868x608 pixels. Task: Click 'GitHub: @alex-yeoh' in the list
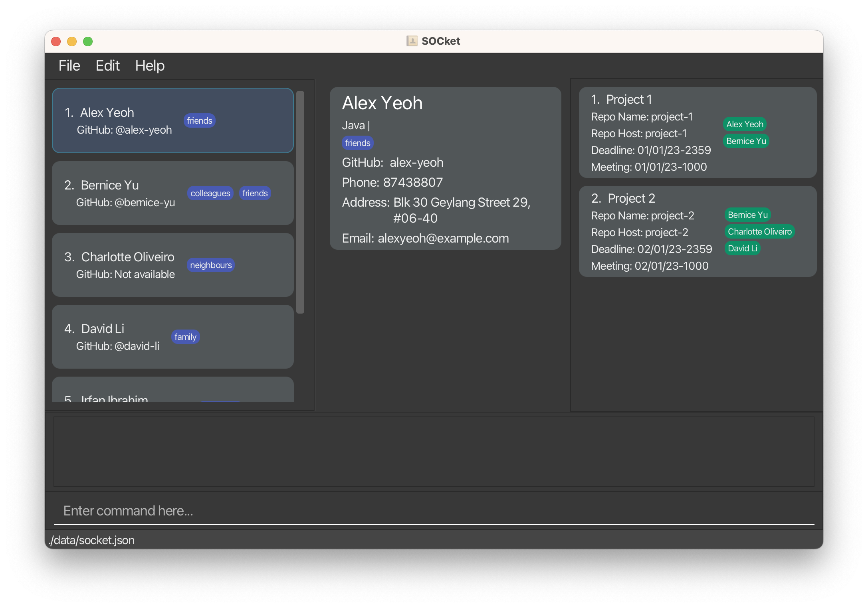pos(124,130)
